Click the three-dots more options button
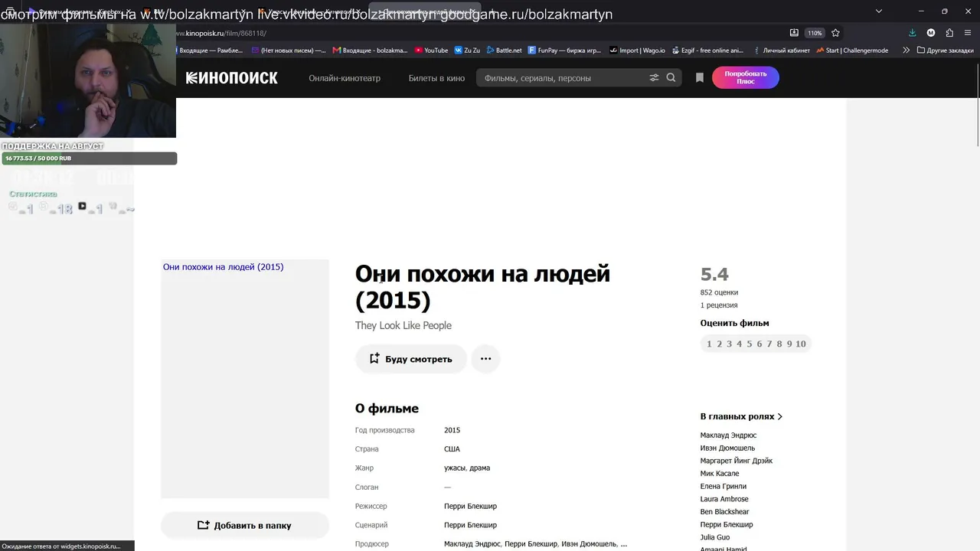980x551 pixels. click(x=485, y=359)
